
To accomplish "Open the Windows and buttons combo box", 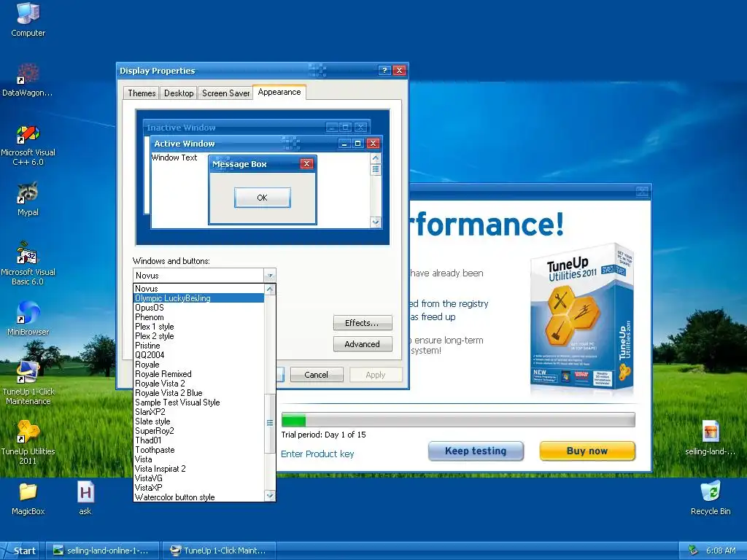I will pos(204,275).
